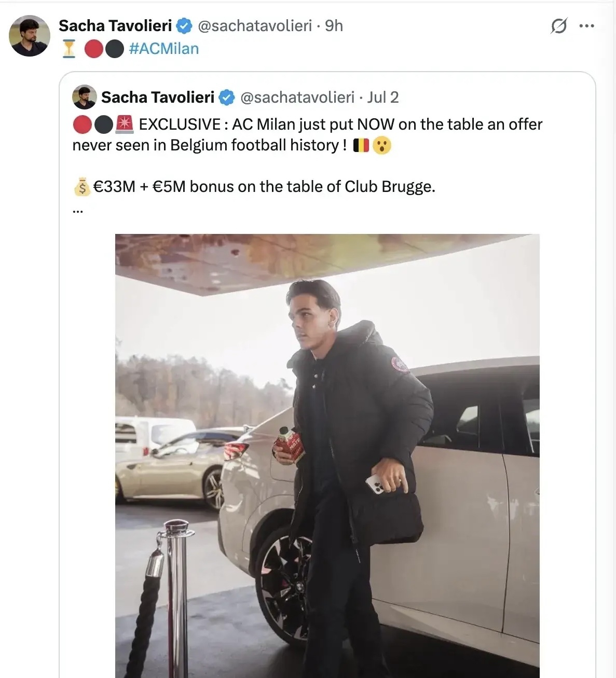This screenshot has width=616, height=678.
Task: Click Sacha Tavolieri's top profile avatar
Action: tap(30, 36)
